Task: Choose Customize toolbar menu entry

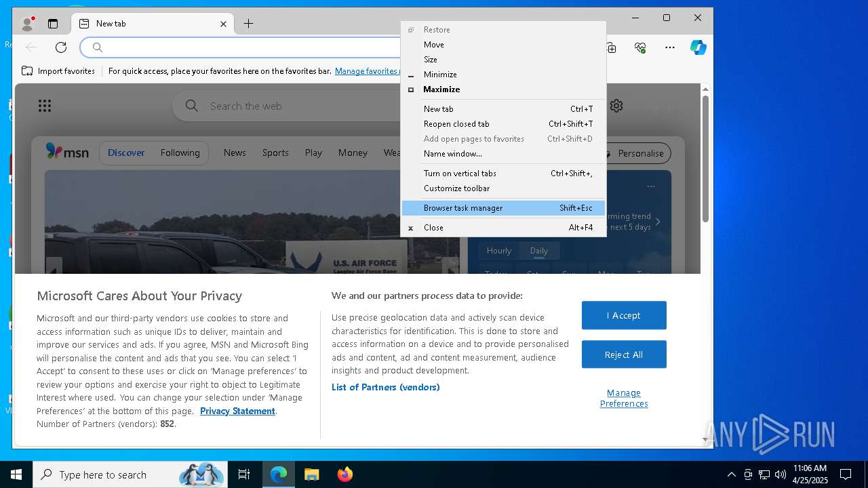Action: tap(503, 188)
